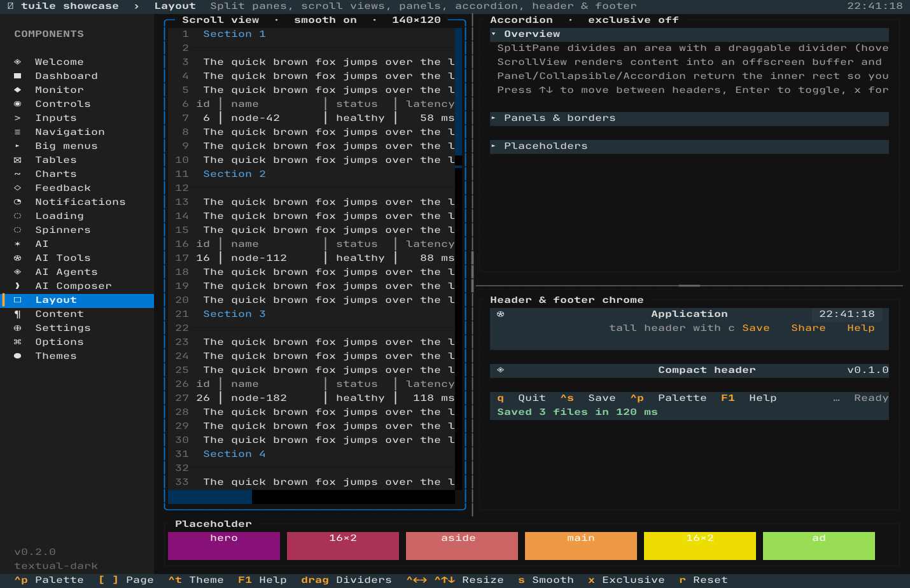Toggle Exclusive accordion mode in footer
Viewport: 910px width, 588px height.
[x=626, y=580]
